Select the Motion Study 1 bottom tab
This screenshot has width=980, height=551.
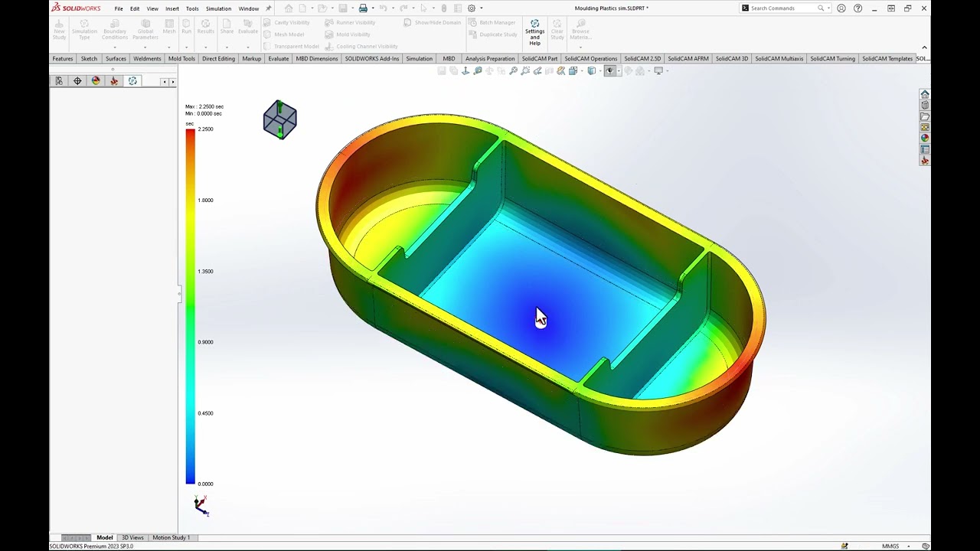point(171,537)
